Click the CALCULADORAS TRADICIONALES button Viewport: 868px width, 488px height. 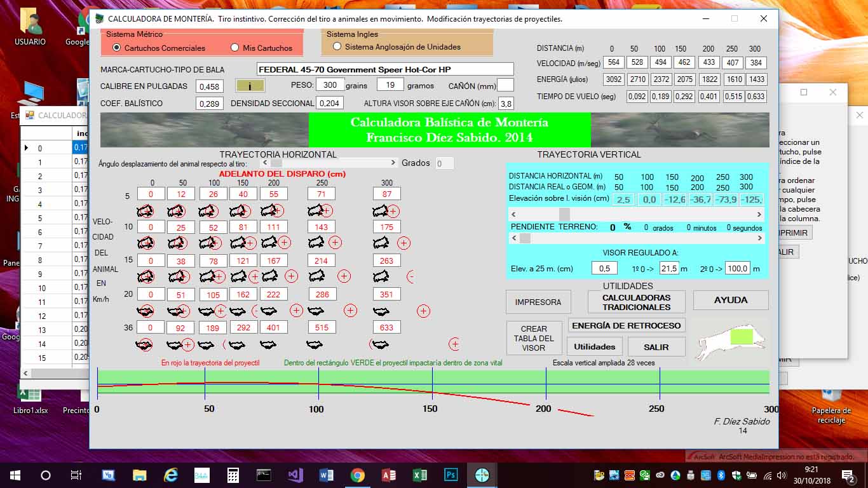pos(636,302)
